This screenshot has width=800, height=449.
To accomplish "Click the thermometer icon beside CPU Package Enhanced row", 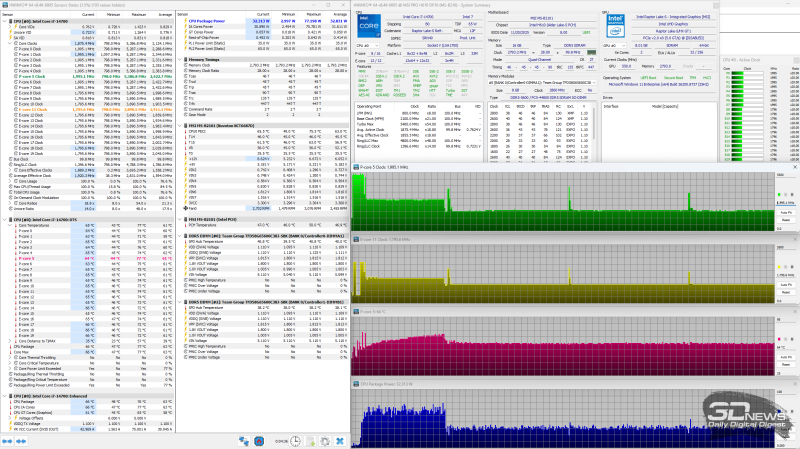I will pos(10,402).
